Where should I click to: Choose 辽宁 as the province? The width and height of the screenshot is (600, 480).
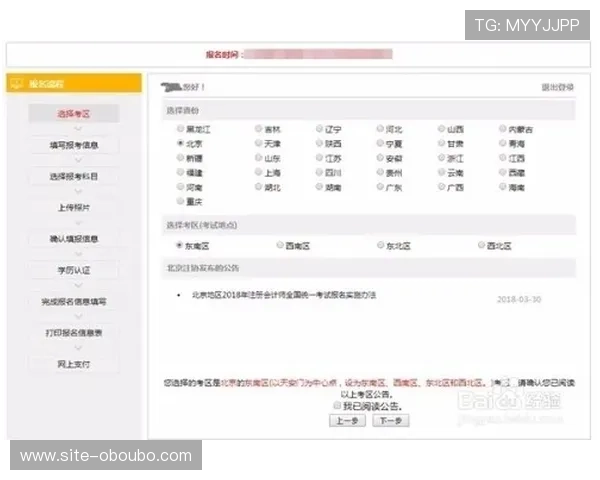coord(320,129)
